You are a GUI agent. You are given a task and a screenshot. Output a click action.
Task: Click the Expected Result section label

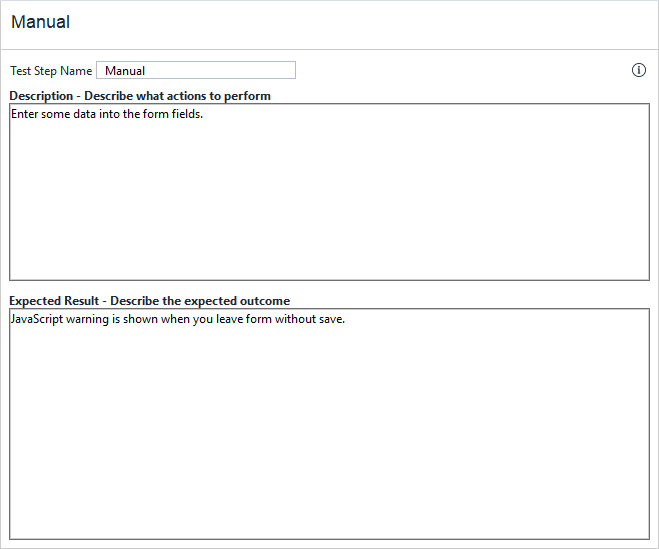(x=150, y=301)
